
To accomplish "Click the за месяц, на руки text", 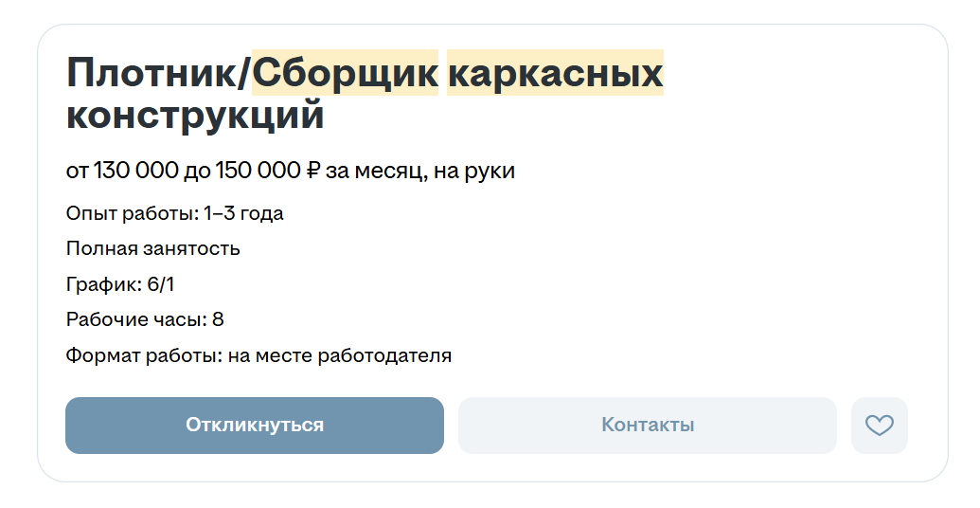I will point(420,171).
